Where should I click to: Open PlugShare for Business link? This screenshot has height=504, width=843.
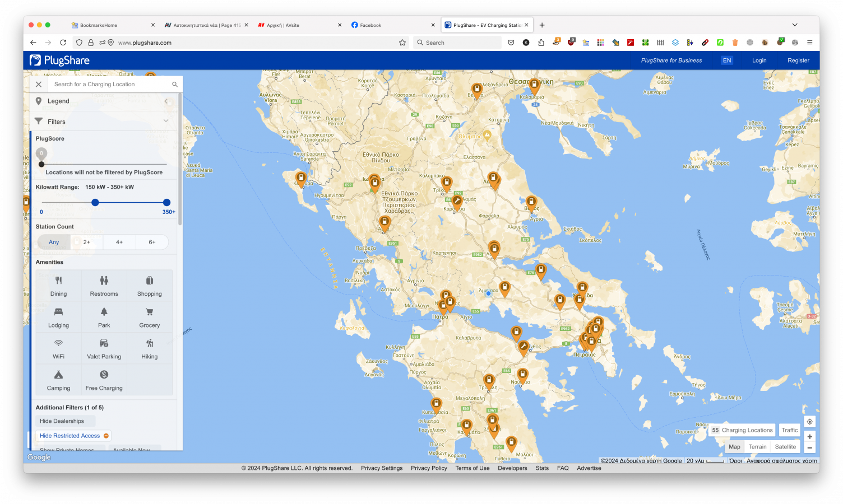pos(671,60)
